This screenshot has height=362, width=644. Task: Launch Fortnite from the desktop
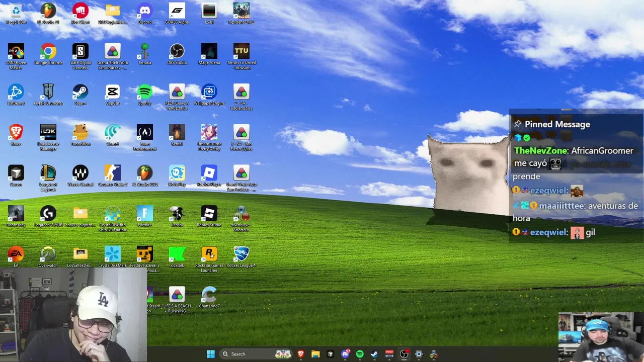(145, 216)
